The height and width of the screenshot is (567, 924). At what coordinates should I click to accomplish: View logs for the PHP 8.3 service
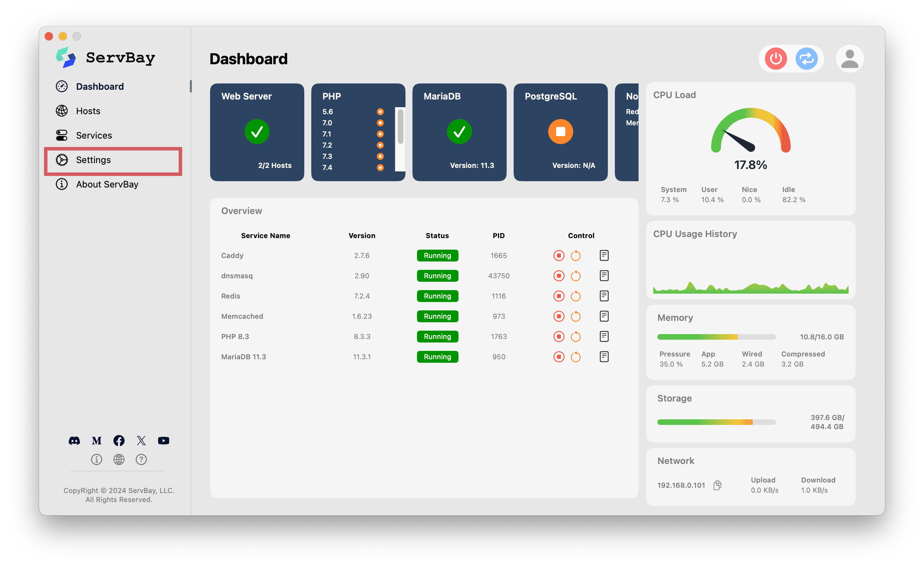[x=604, y=337]
